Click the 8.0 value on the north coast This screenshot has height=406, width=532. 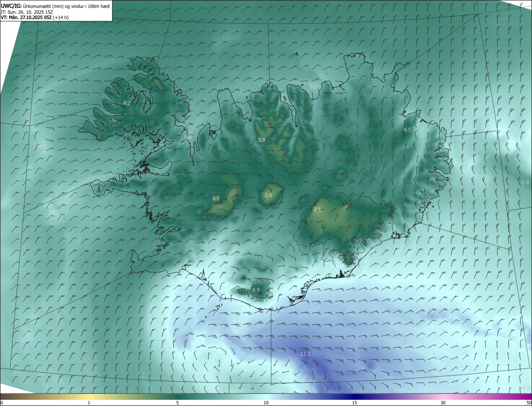[314, 87]
